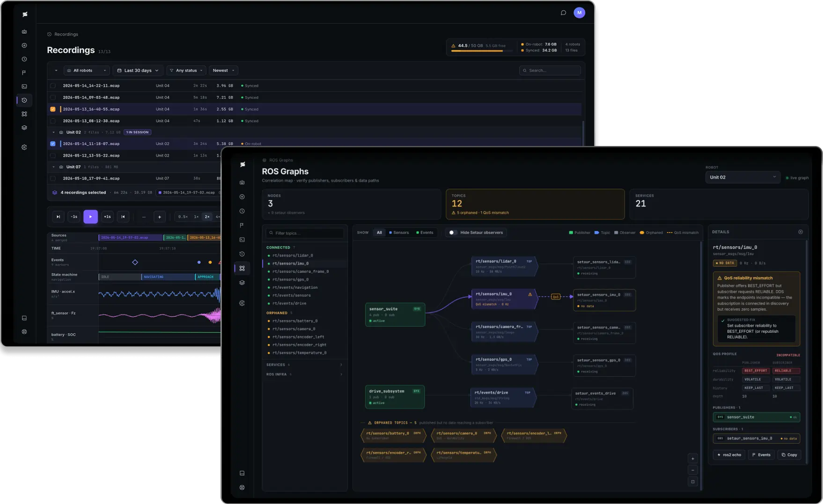The image size is (823, 504).
Task: Open recordings history icon in ROS Graphs sidebar
Action: (x=242, y=254)
